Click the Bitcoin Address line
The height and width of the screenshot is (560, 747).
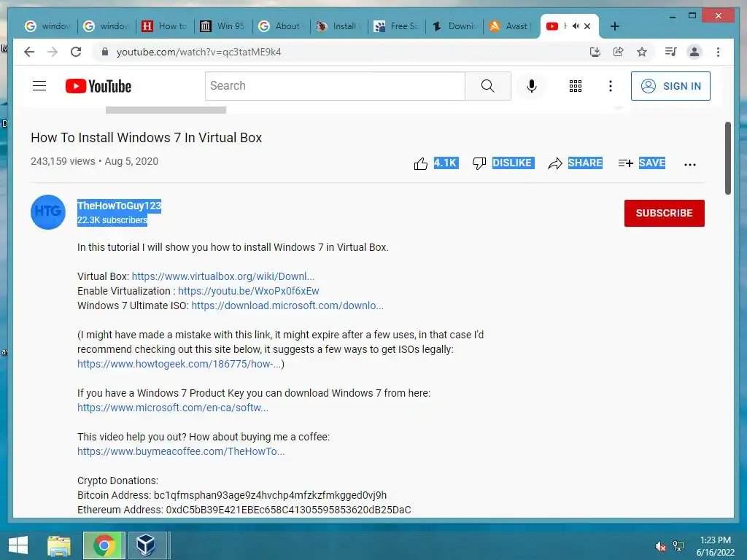pyautogui.click(x=232, y=495)
